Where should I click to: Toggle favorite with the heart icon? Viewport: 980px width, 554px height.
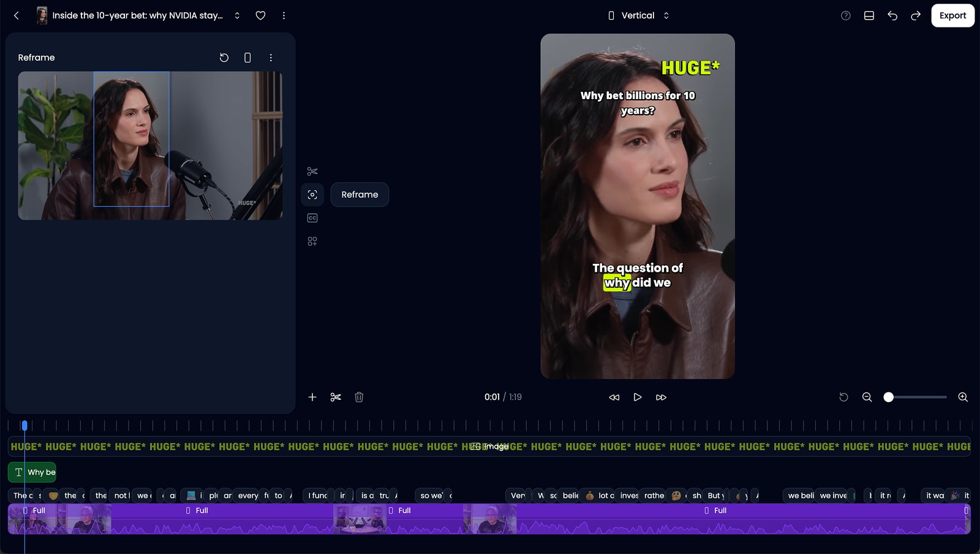pyautogui.click(x=260, y=15)
